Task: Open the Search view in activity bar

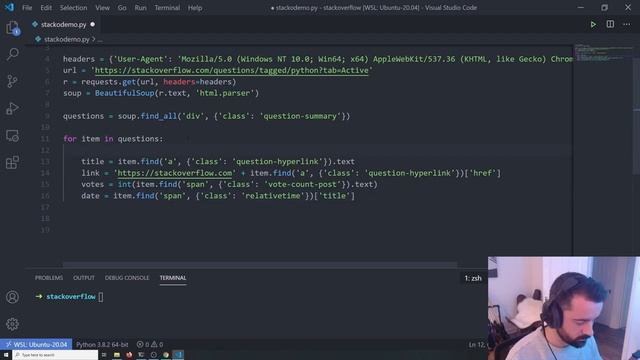Action: pyautogui.click(x=12, y=54)
